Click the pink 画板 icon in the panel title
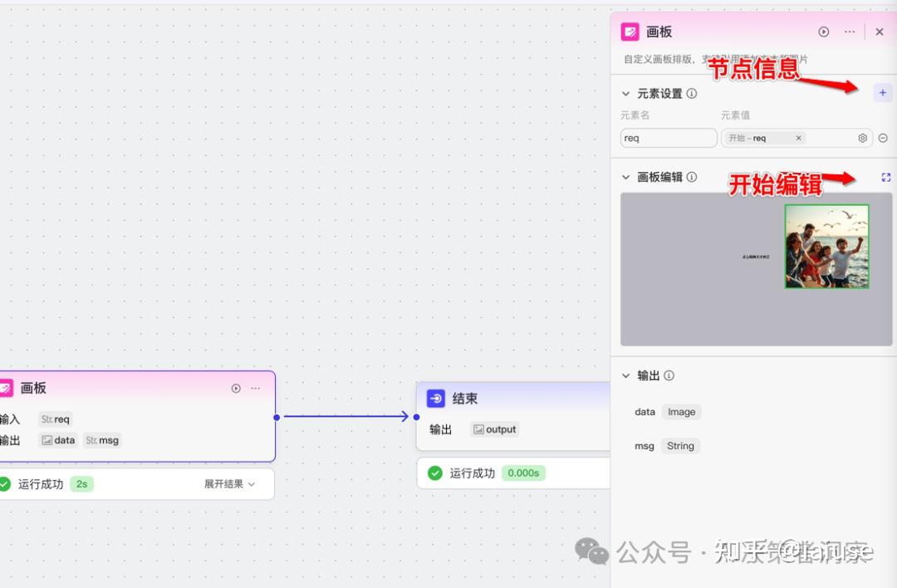This screenshot has height=588, width=897. [x=629, y=32]
